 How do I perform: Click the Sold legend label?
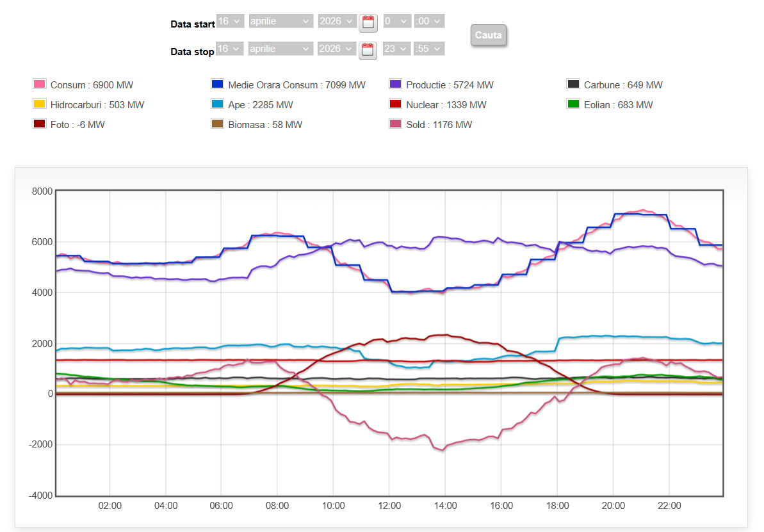pyautogui.click(x=439, y=125)
